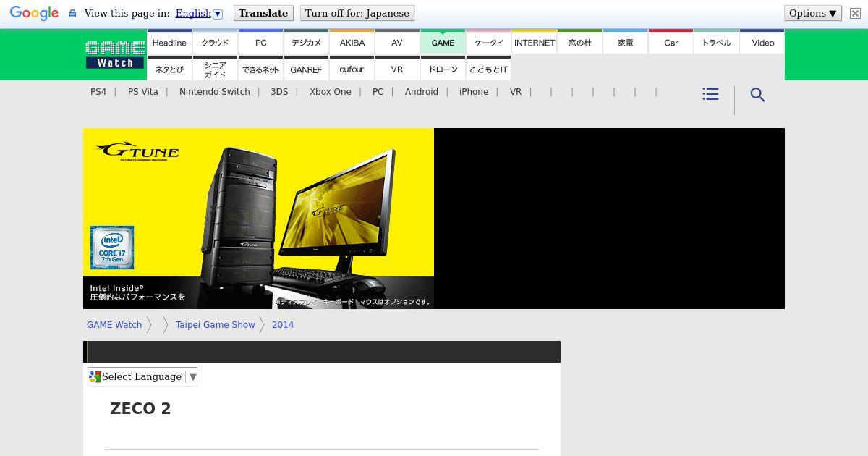Select the GAME tab
Viewport: 868px width, 456px height.
click(x=443, y=42)
